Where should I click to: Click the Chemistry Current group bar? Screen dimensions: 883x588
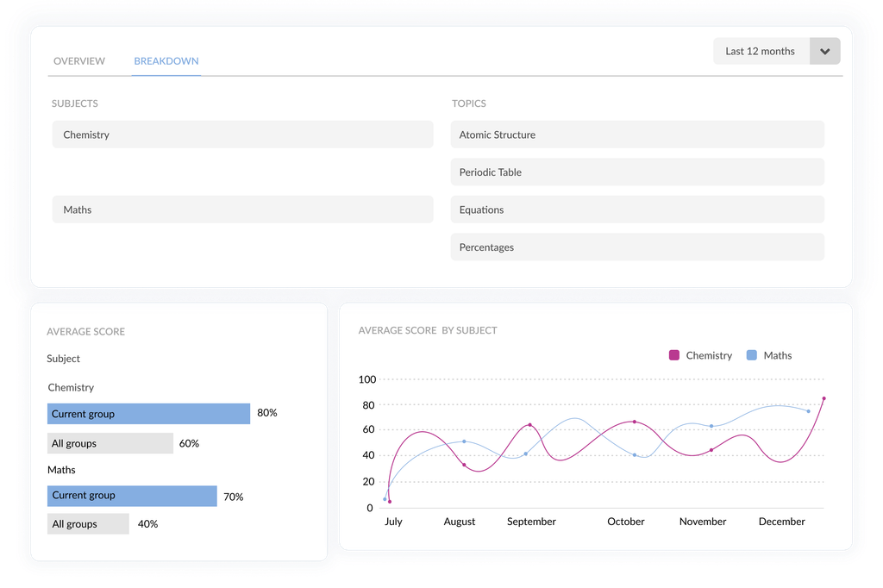point(148,413)
